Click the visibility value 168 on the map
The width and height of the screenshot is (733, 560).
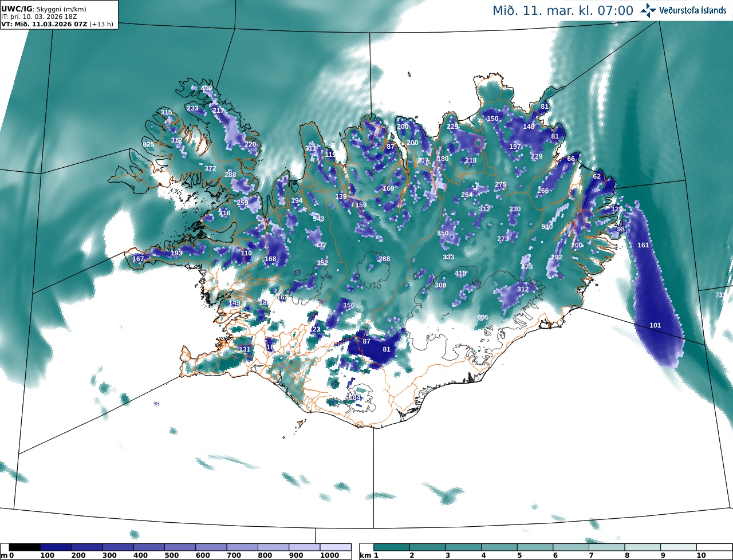[270, 259]
